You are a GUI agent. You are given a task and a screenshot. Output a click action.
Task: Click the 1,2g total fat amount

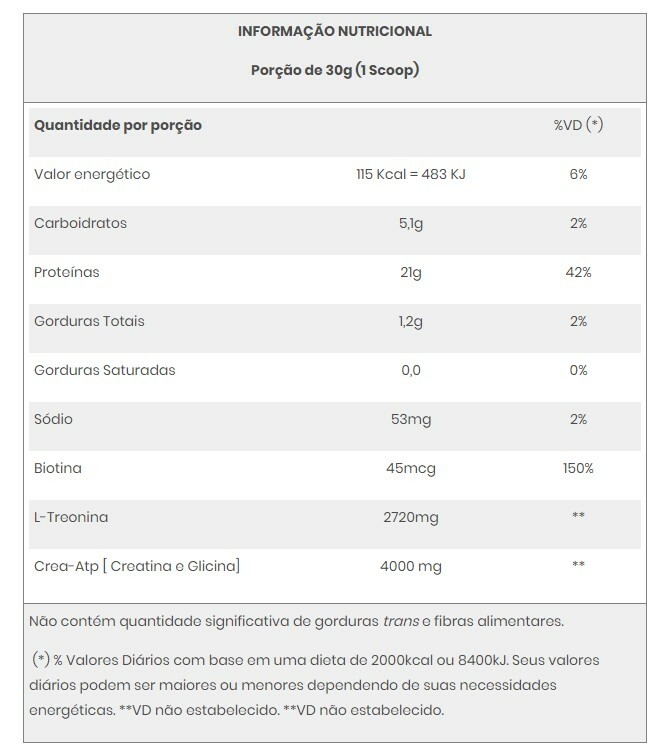410,321
